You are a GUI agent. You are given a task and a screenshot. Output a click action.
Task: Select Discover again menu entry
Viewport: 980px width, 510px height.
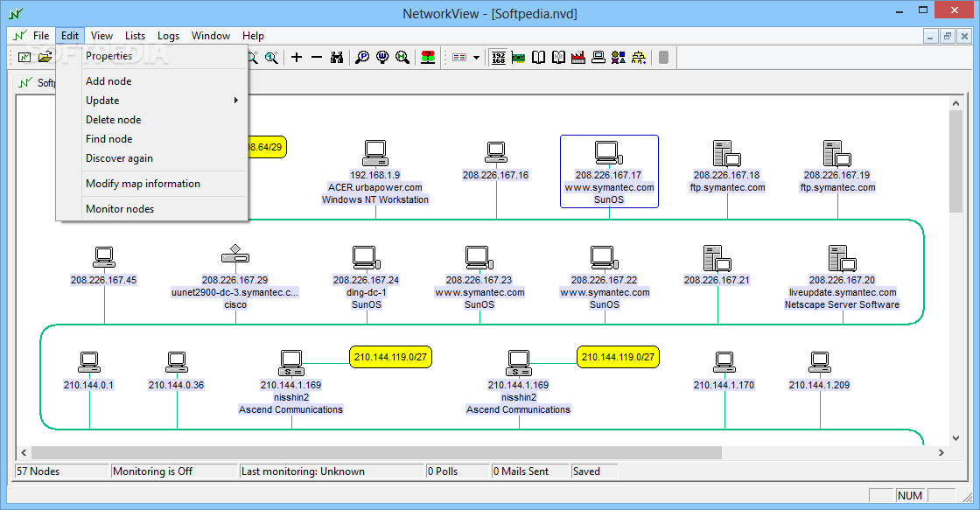point(152,158)
